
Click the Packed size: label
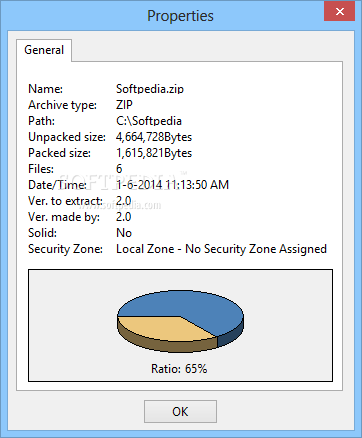click(x=59, y=153)
